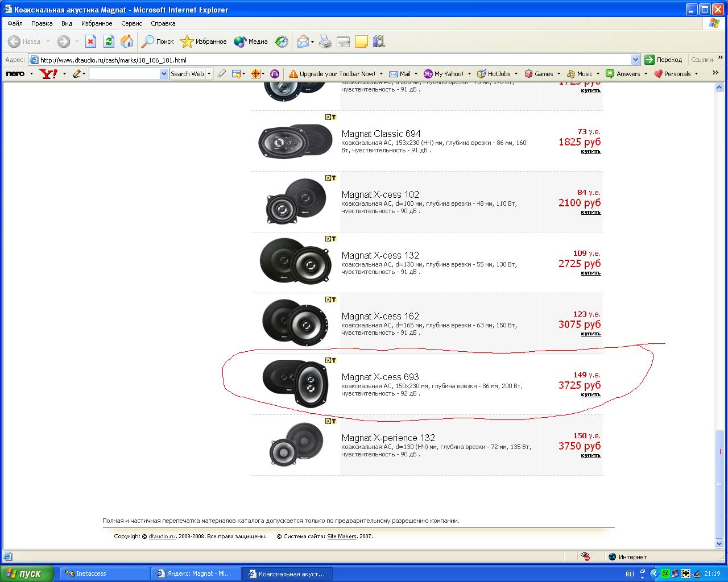The width and height of the screenshot is (728, 582).
Task: Open the dtaudio.ru copyright link
Action: tap(162, 536)
